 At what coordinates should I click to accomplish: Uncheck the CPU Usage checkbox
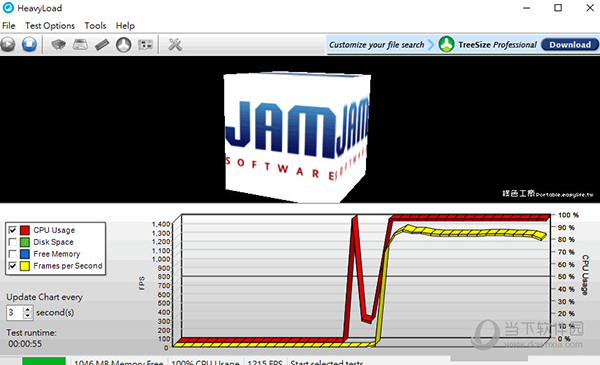pos(13,230)
